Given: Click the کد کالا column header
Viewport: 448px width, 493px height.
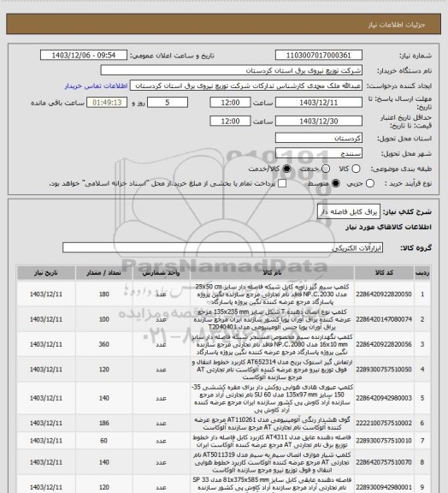Looking at the screenshot, I should [x=384, y=272].
